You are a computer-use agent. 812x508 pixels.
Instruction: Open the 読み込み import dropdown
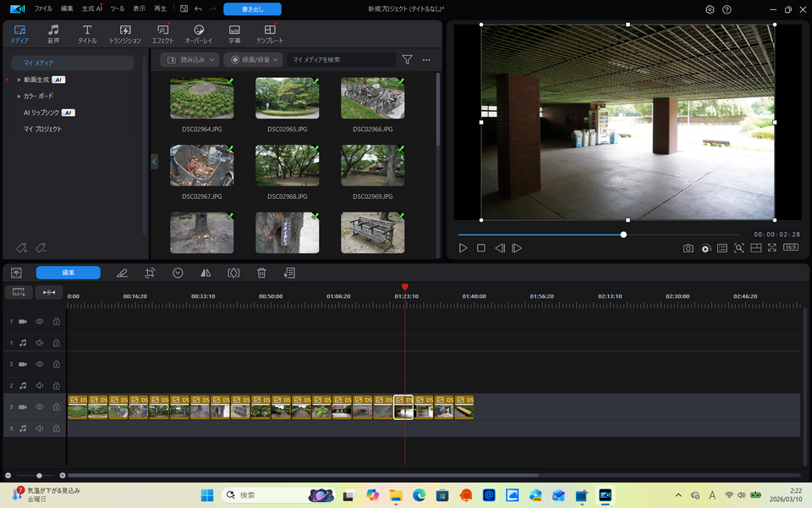click(x=189, y=60)
